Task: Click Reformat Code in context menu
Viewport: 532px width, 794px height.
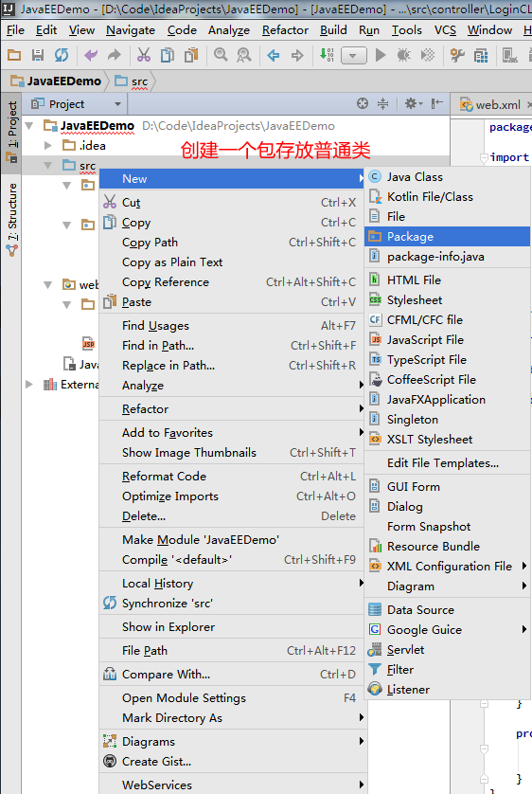Action: click(232, 476)
